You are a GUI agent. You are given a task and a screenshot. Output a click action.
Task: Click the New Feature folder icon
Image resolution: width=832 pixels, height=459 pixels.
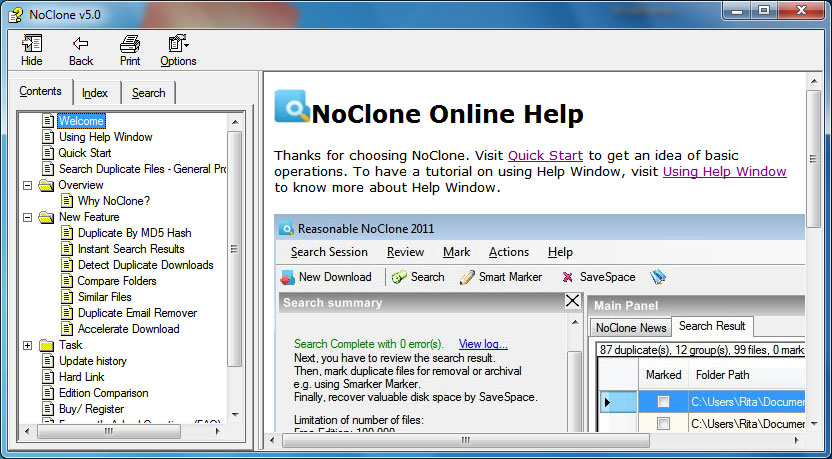pyautogui.click(x=47, y=217)
